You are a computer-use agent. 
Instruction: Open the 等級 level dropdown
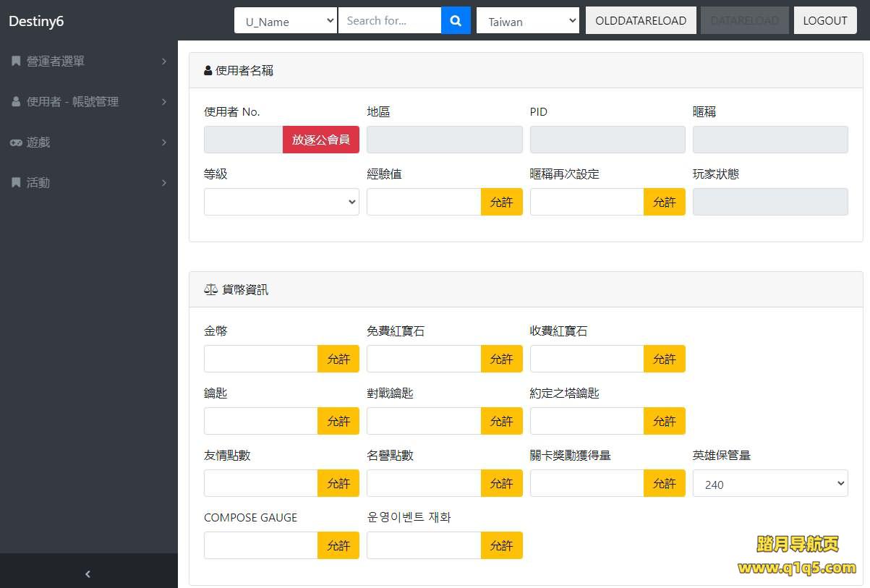point(281,202)
